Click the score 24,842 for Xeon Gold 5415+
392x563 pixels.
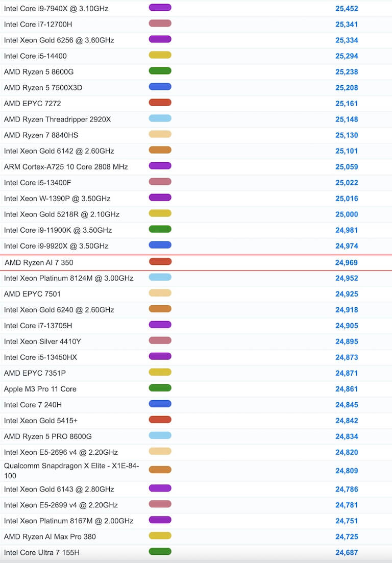[x=347, y=421]
